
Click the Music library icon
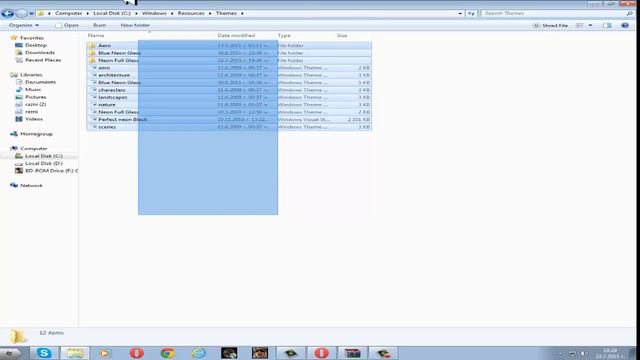(x=19, y=89)
